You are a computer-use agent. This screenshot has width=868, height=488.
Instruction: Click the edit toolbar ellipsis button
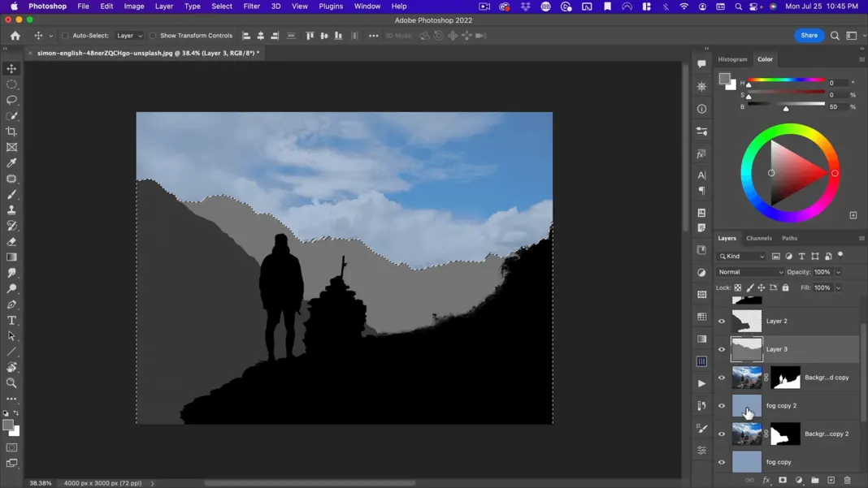click(x=11, y=399)
